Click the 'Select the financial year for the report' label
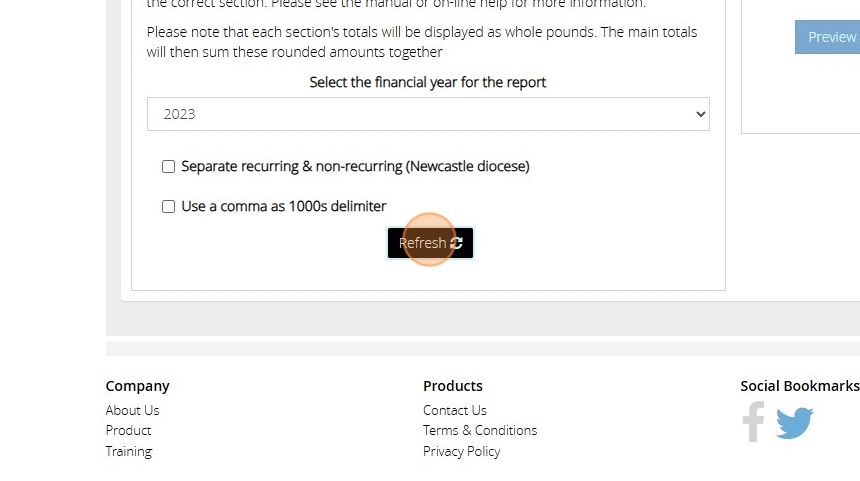Image resolution: width=860 pixels, height=481 pixels. click(x=427, y=82)
